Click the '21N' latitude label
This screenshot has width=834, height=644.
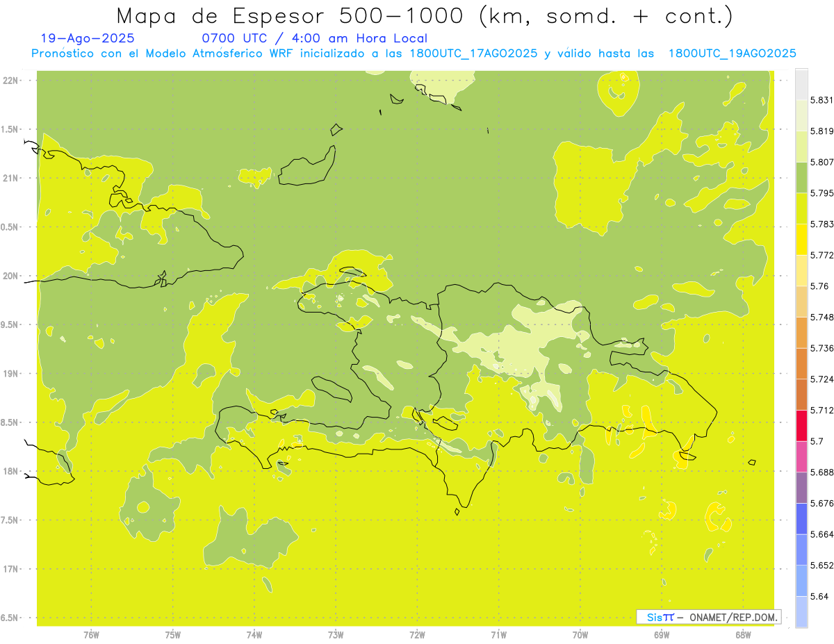point(10,178)
